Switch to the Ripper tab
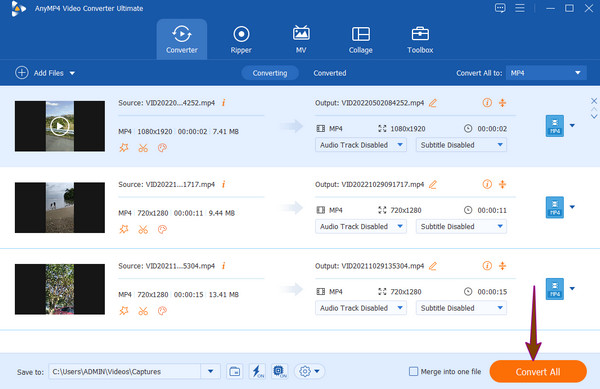This screenshot has height=389, width=600. click(x=241, y=39)
